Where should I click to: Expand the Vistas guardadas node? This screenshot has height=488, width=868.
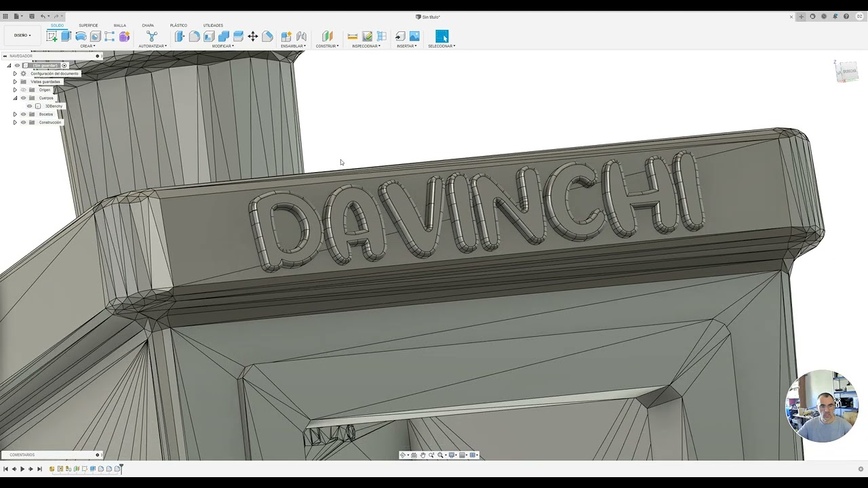[x=15, y=82]
